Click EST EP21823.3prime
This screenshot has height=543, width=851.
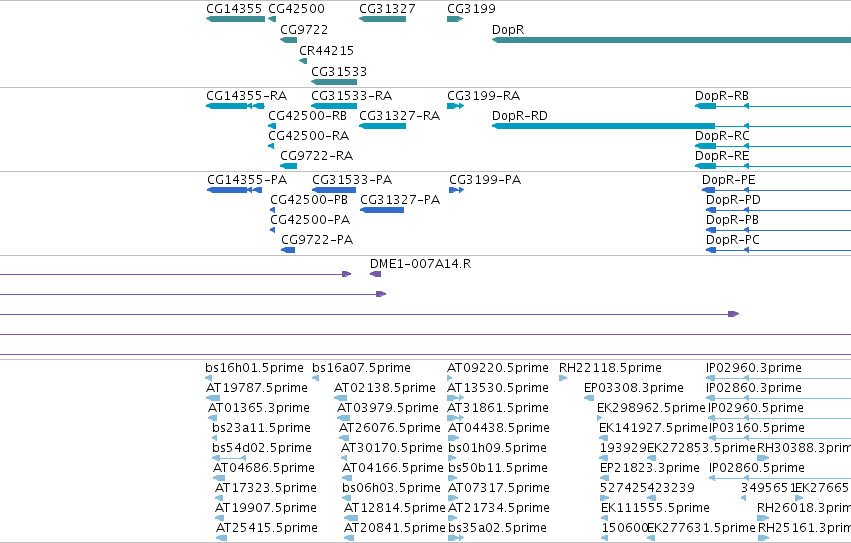(x=604, y=479)
